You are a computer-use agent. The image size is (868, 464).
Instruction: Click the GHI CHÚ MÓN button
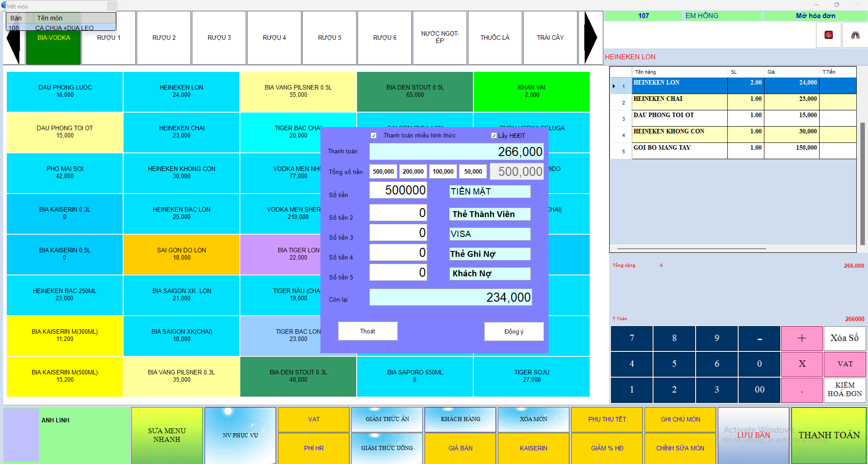tap(680, 419)
